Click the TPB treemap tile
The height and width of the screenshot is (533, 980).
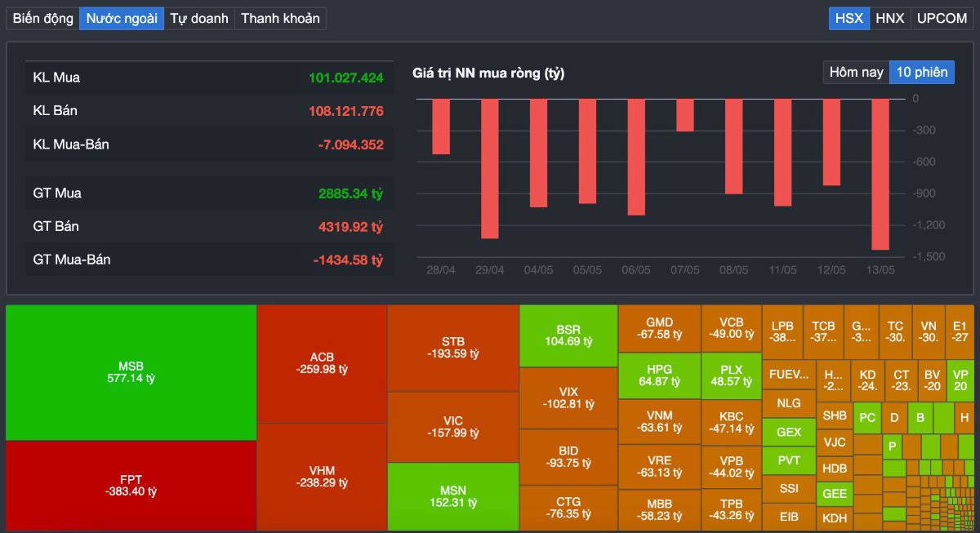(731, 510)
